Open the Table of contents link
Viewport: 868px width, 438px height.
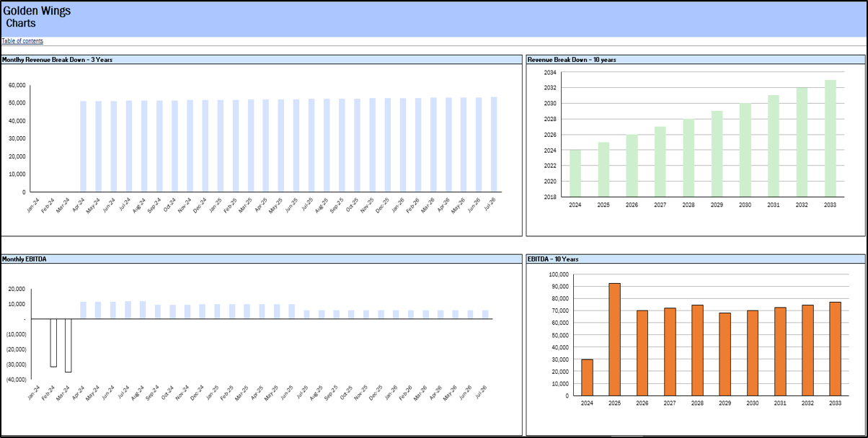[22, 41]
